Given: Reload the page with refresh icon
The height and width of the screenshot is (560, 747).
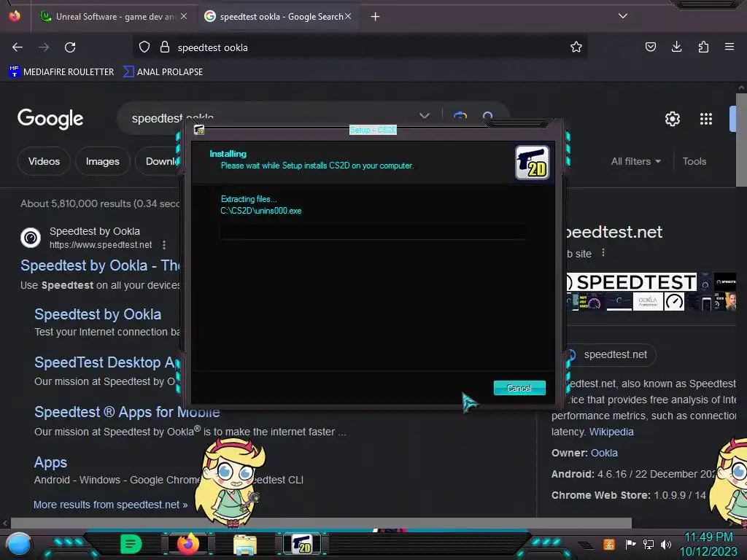Looking at the screenshot, I should pos(70,47).
